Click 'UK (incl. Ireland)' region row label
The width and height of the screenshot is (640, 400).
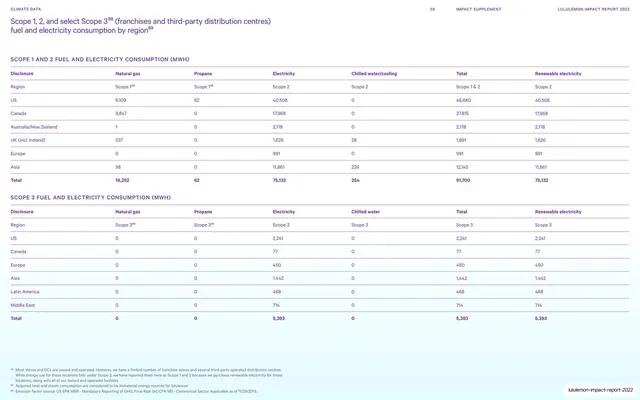coord(28,140)
